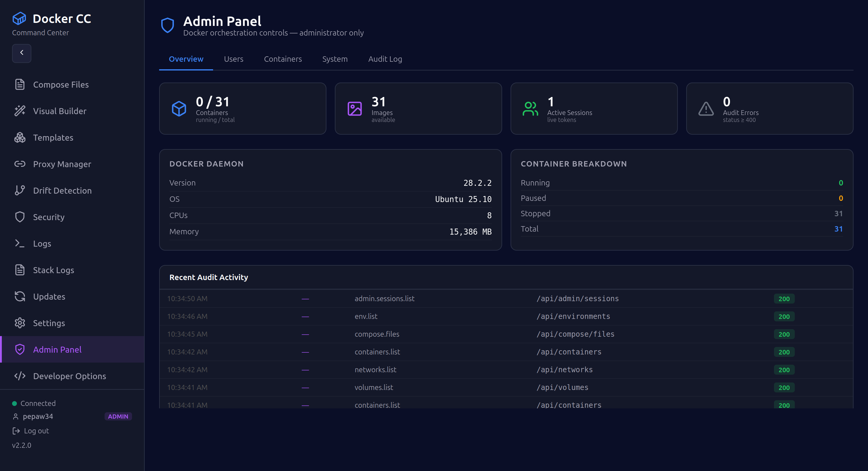Click the Docker CC logo
The image size is (868, 471).
(51, 18)
